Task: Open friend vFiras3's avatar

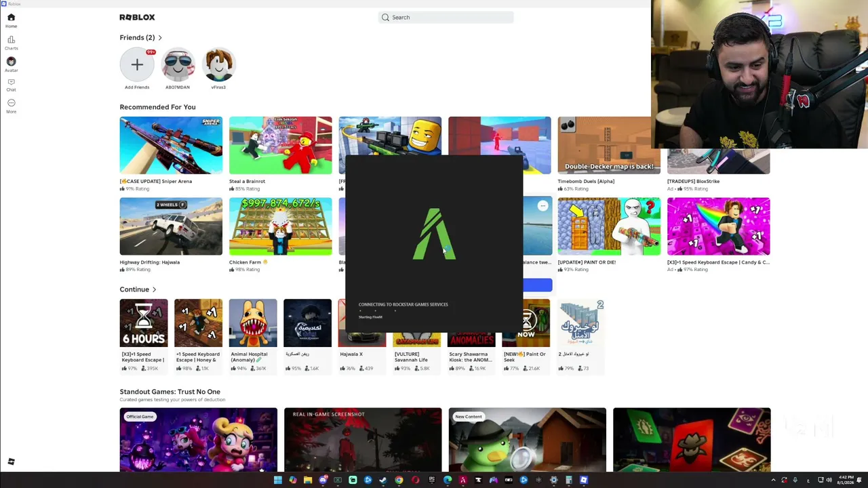Action: point(218,65)
